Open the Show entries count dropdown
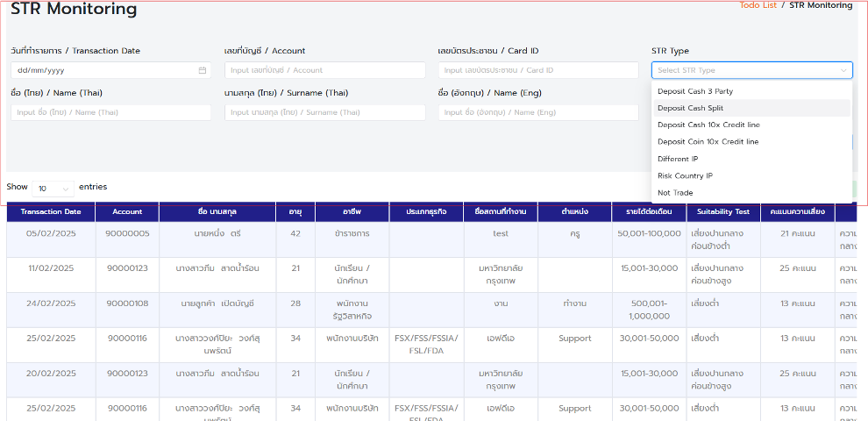 pyautogui.click(x=53, y=188)
